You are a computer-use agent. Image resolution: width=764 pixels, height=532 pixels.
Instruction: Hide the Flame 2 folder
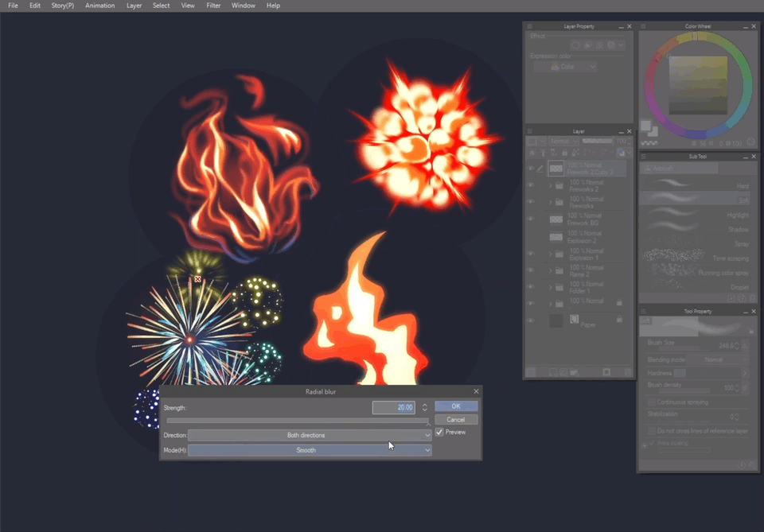(x=531, y=270)
